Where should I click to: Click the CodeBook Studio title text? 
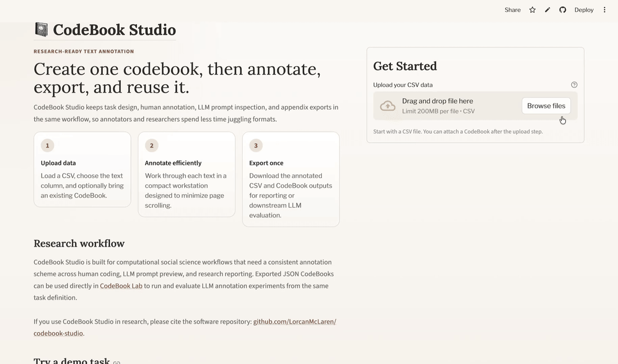click(114, 30)
